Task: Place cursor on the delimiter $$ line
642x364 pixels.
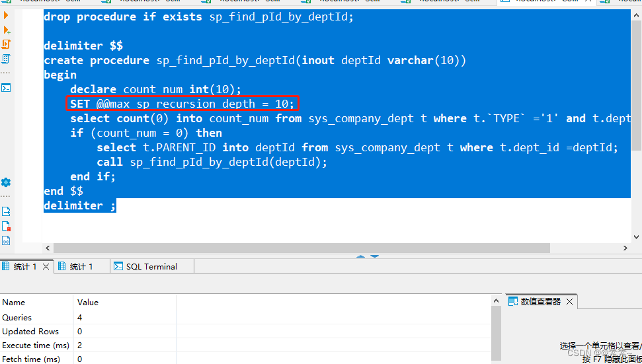Action: coord(83,46)
